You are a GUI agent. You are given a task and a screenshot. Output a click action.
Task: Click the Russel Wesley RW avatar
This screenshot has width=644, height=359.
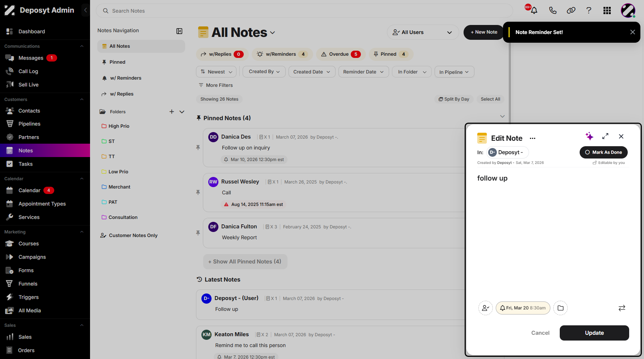tap(213, 182)
